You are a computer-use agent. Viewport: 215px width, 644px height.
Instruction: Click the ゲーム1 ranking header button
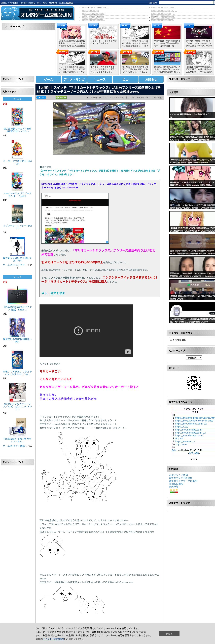tap(17, 99)
